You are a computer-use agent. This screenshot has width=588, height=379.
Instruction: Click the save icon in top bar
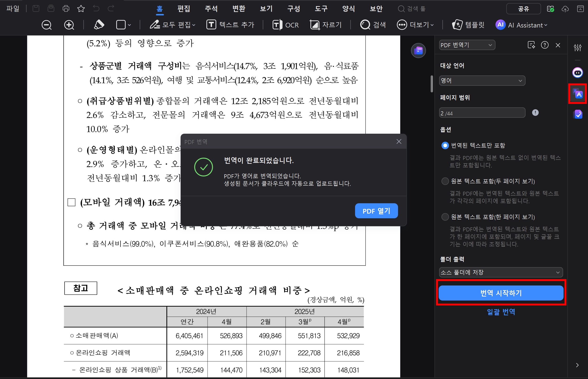tap(36, 9)
